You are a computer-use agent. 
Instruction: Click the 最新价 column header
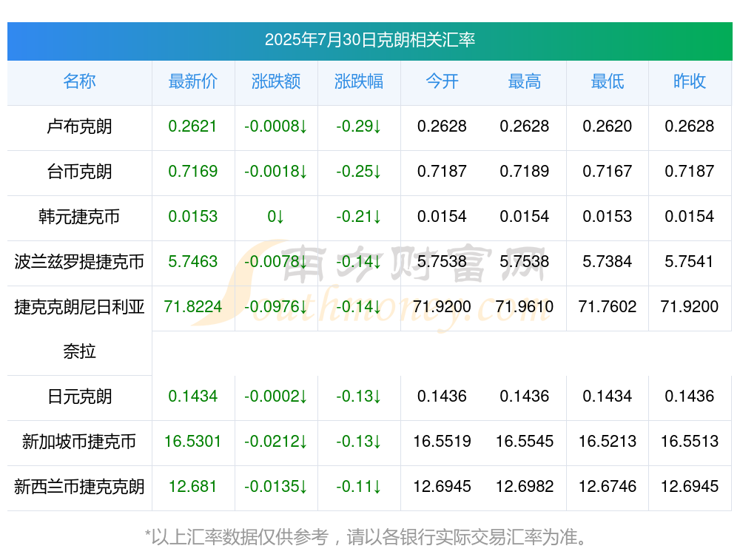pyautogui.click(x=193, y=81)
